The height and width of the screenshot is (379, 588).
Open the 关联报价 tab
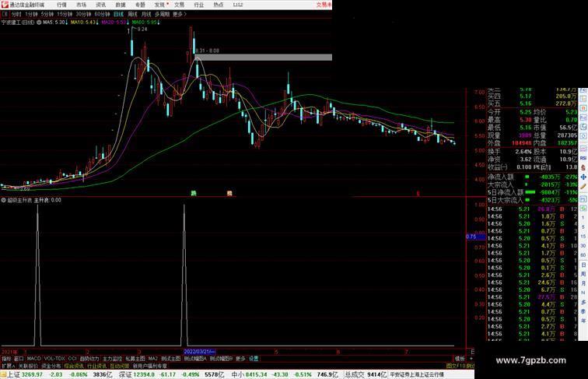(28, 366)
